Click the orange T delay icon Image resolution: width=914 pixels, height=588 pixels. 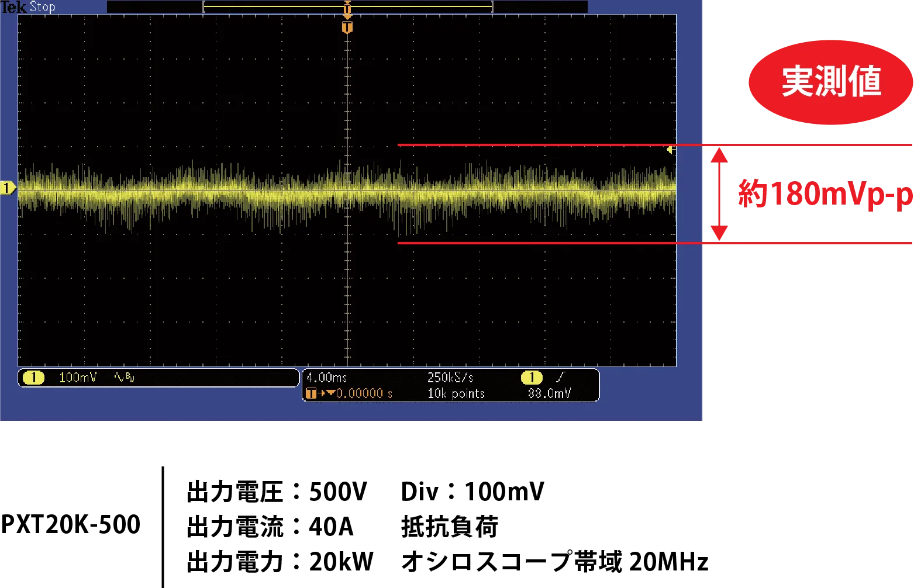pos(312,393)
